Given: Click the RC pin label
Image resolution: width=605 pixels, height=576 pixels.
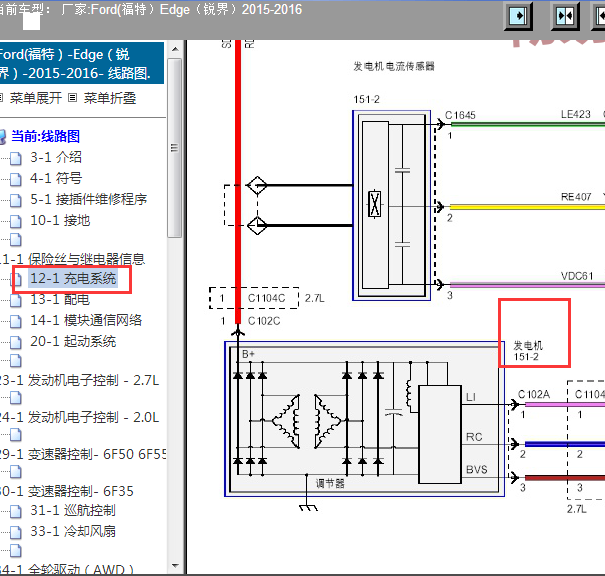Looking at the screenshot, I should tap(474, 437).
